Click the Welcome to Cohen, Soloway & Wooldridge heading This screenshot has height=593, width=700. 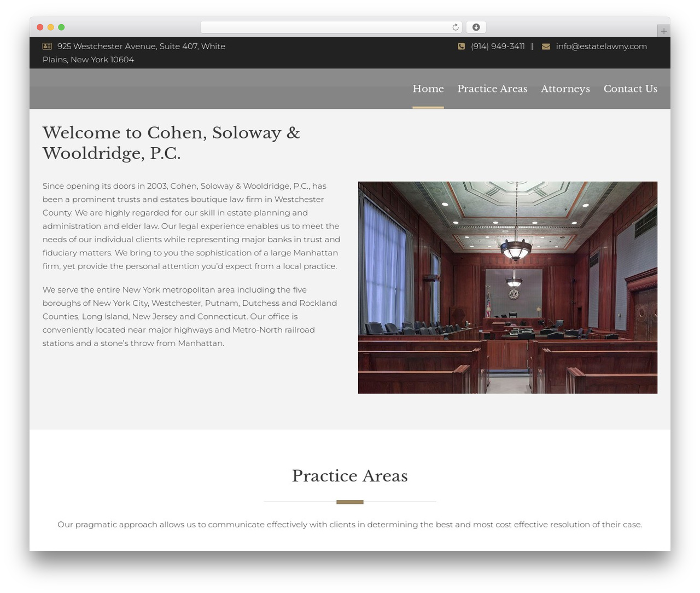171,143
